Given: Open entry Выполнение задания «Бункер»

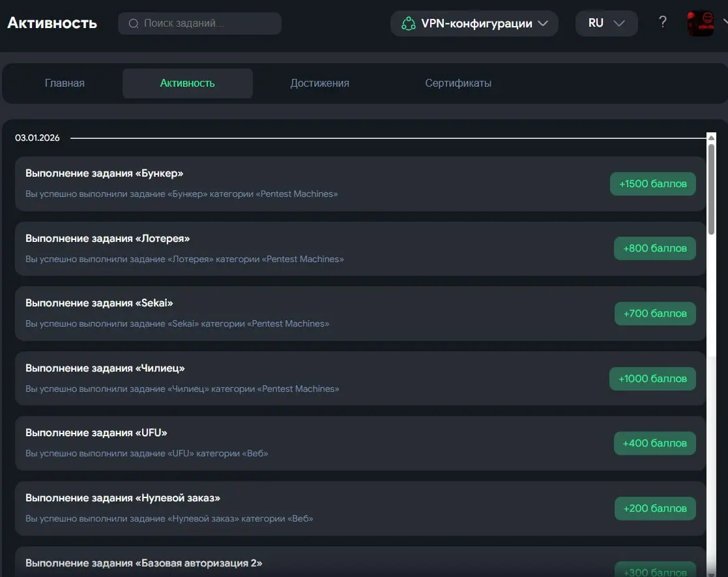Looking at the screenshot, I should point(360,184).
